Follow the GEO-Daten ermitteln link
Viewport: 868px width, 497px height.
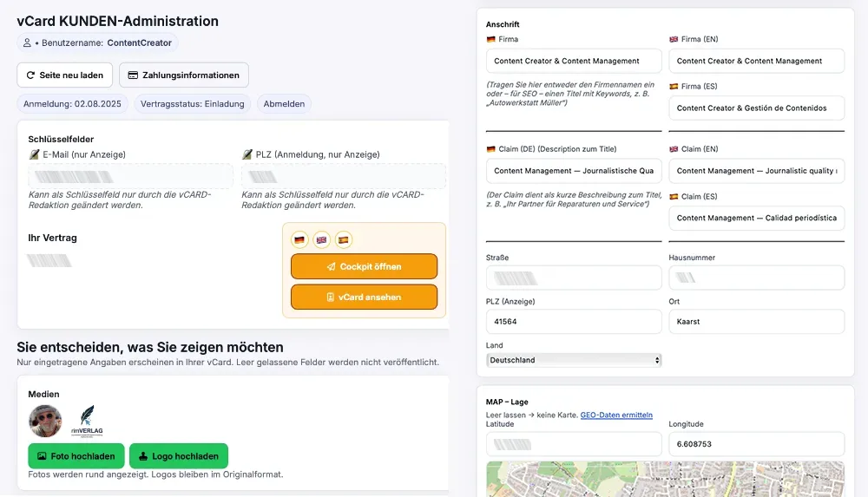(x=616, y=415)
